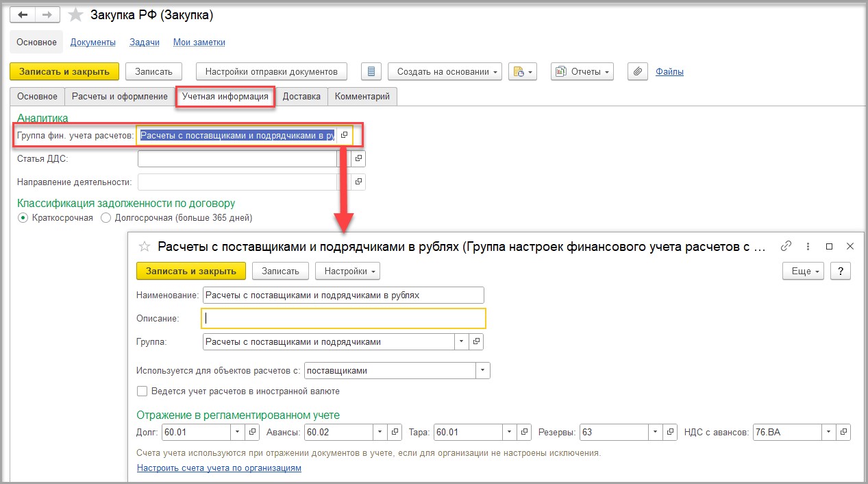Open Мои заметки navigation link
This screenshot has width=868, height=484.
[199, 43]
